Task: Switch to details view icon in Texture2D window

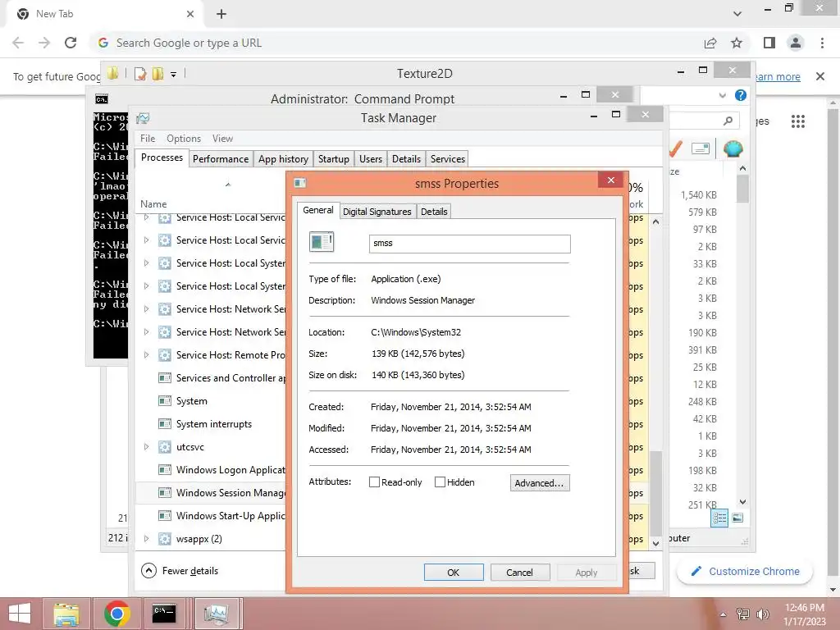Action: 719,518
